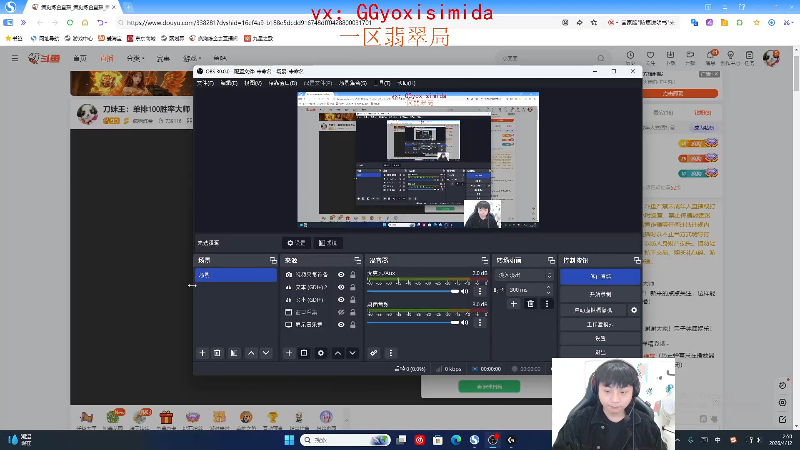Delete scene transition with trash icon
This screenshot has height=450, width=800.
[531, 304]
